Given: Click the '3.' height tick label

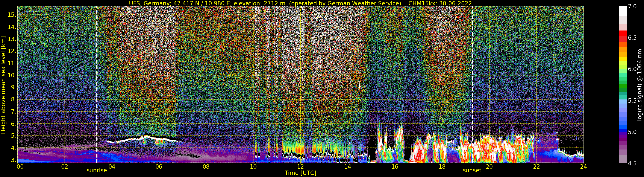Looking at the screenshot, I should (13, 160).
